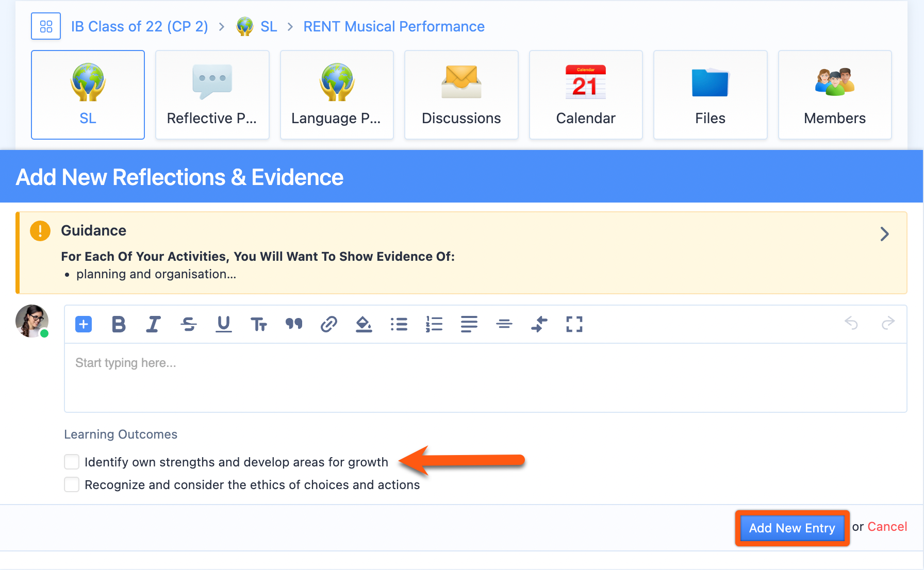Cancel adding the new entry
Viewport: 924px width, 570px height.
(x=887, y=527)
